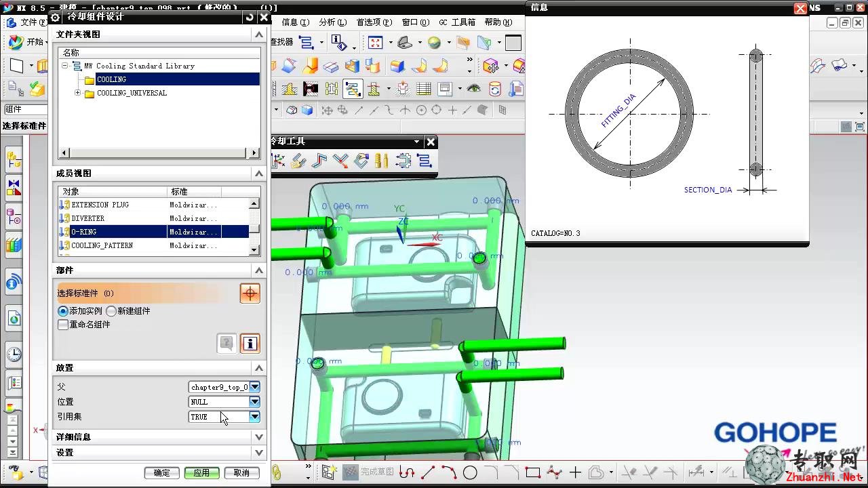
Task: Click the red cylinder refresh icon
Action: 495,89
